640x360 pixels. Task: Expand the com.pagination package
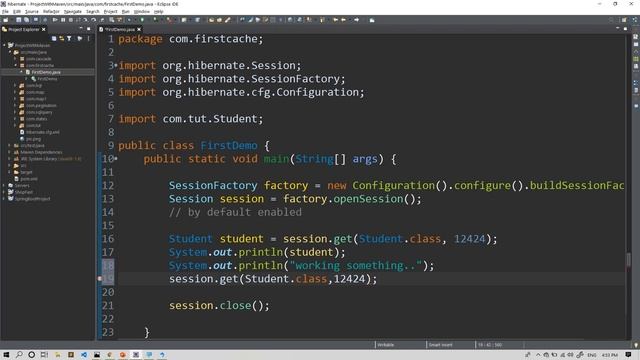pos(15,105)
